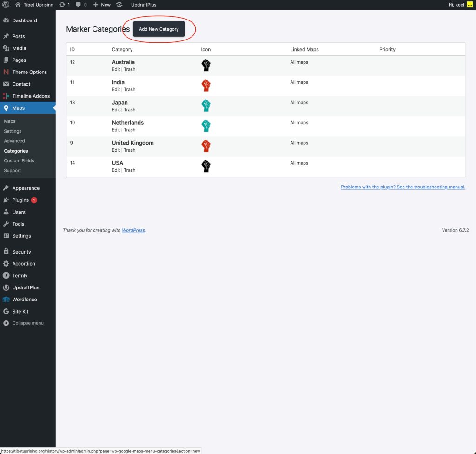The image size is (476, 454).
Task: Open the comments bubble icon in admin bar
Action: [78, 5]
